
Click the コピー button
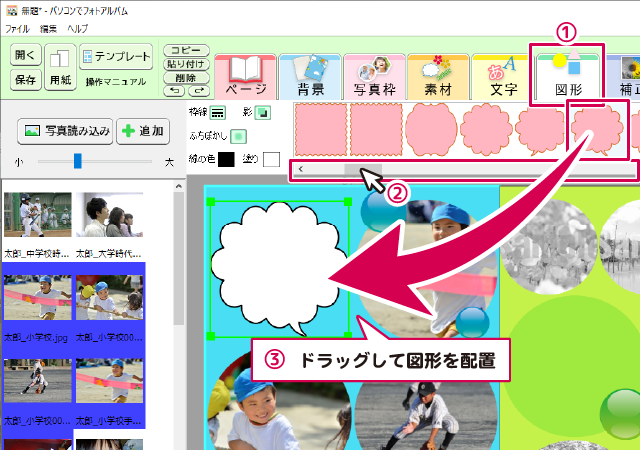click(186, 50)
